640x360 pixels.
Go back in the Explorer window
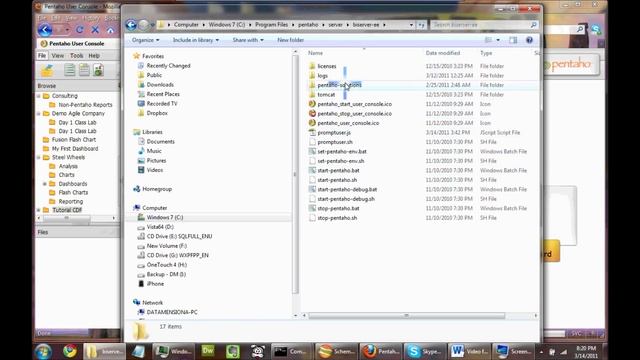pos(131,25)
